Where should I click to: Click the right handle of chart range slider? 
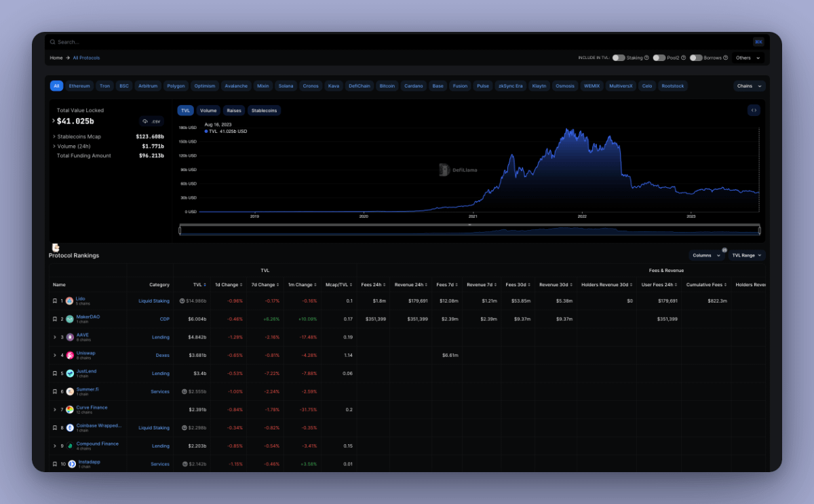[760, 231]
